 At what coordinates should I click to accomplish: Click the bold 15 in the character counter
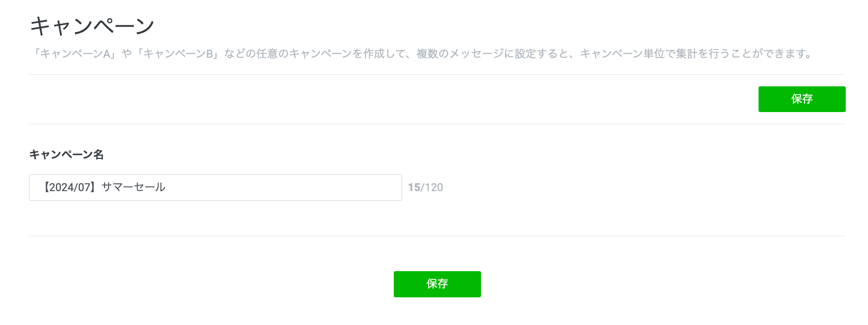pyautogui.click(x=414, y=187)
